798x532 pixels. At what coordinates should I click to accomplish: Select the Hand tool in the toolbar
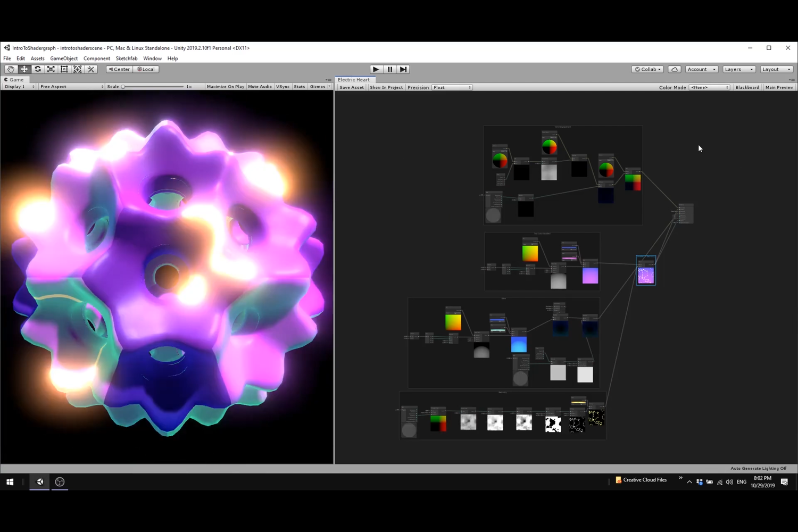pos(11,69)
